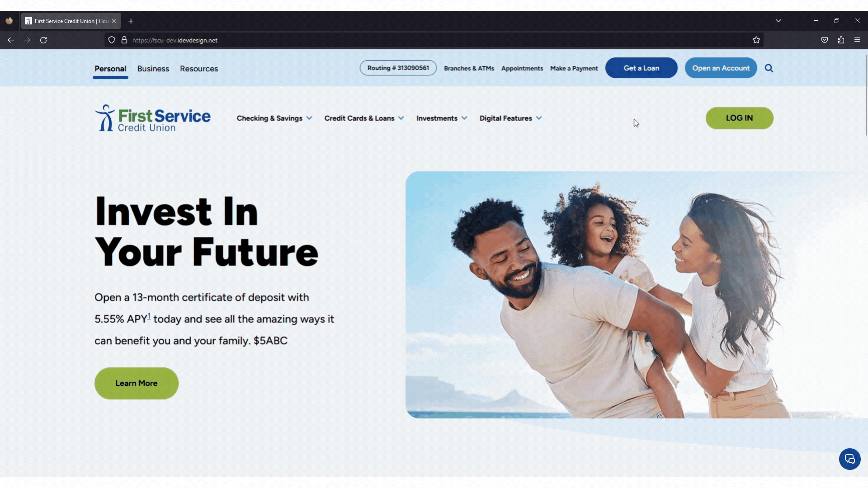Click the tracking protection shield icon
The width and height of the screenshot is (868, 488).
coord(112,40)
